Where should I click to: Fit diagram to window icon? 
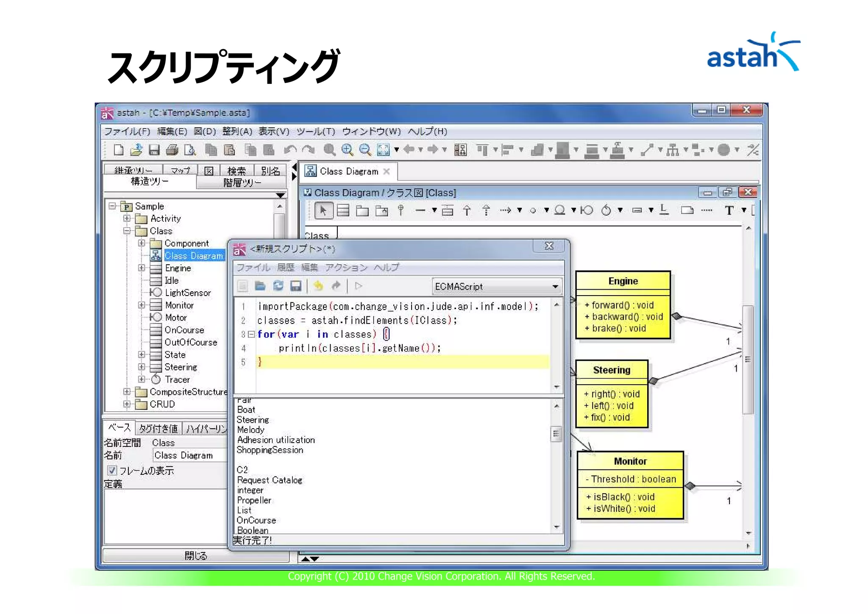pos(383,150)
